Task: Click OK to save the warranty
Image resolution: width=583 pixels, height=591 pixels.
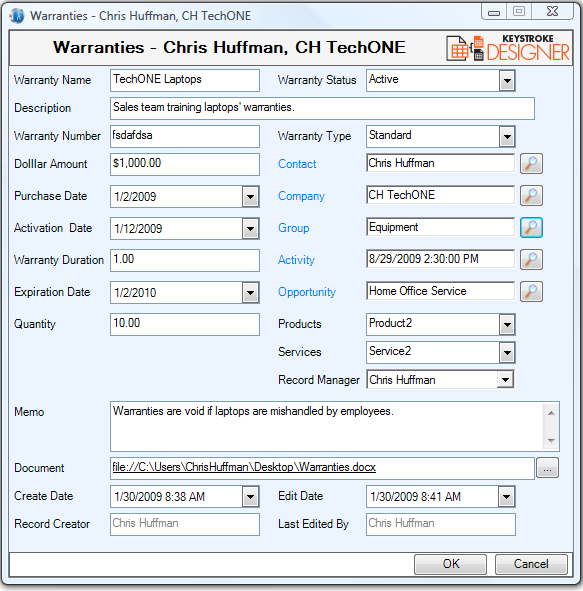Action: (450, 564)
